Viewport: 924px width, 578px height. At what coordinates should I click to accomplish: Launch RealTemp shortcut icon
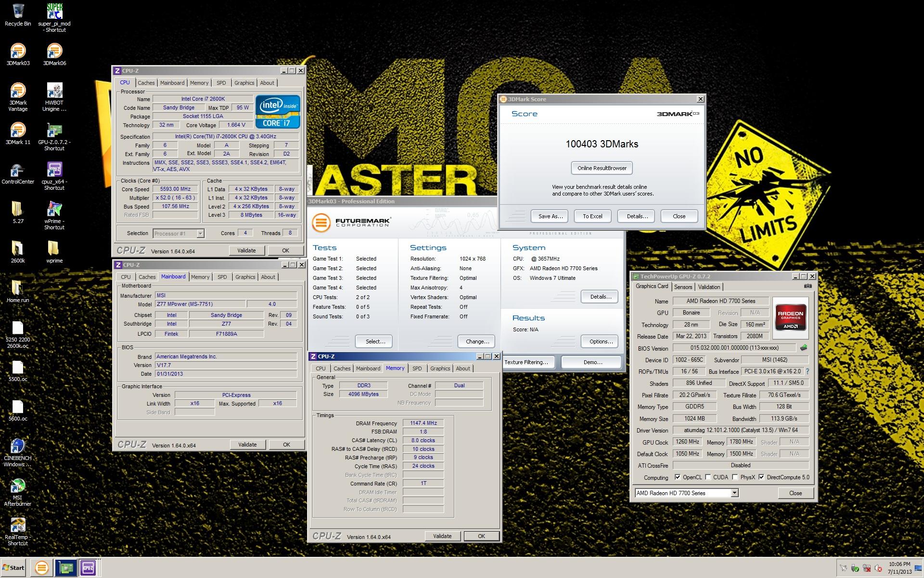tap(18, 531)
